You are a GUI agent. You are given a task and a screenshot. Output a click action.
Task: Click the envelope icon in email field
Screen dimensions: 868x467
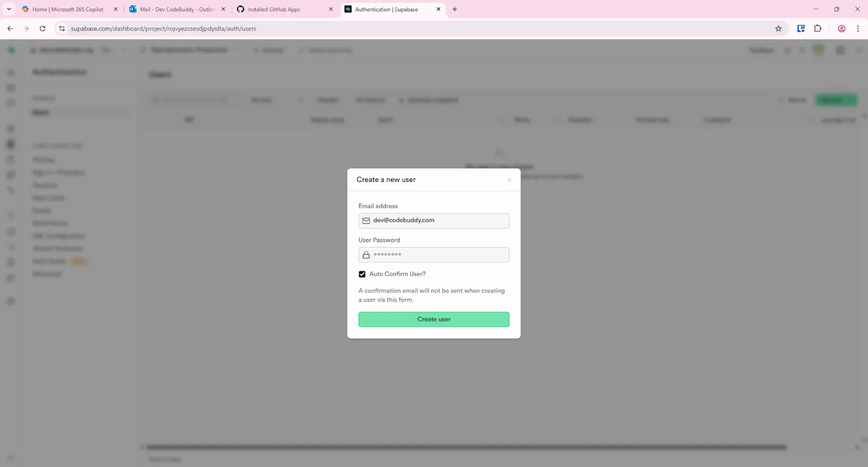point(366,220)
